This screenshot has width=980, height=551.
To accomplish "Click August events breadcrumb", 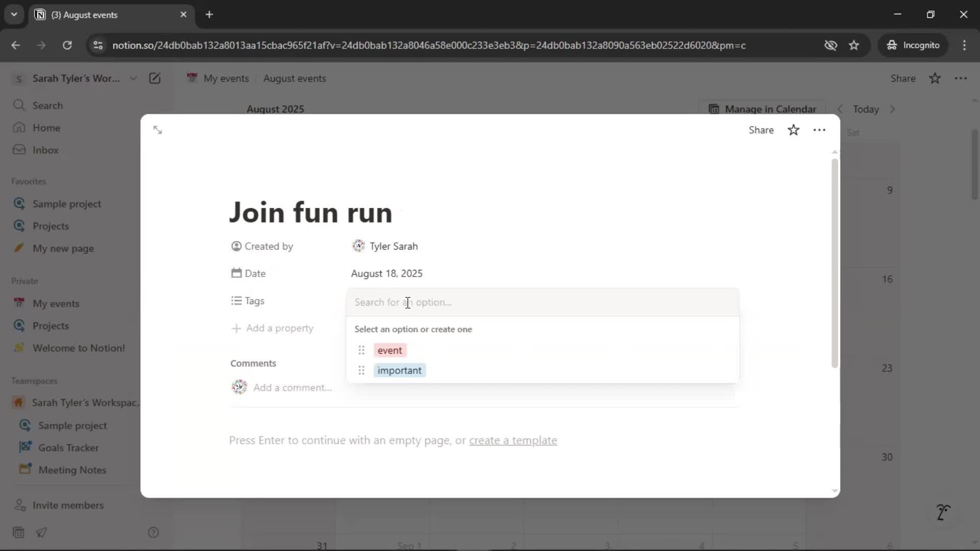I will pos(295,79).
